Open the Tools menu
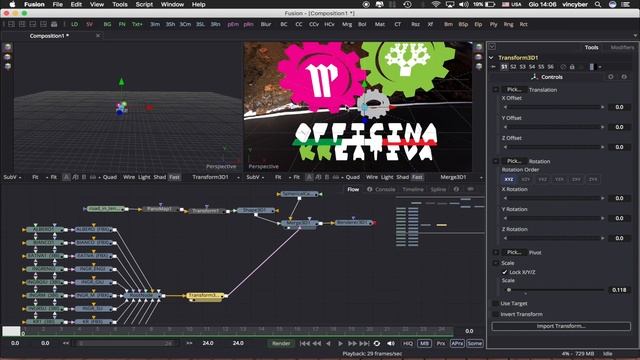 (120, 4)
